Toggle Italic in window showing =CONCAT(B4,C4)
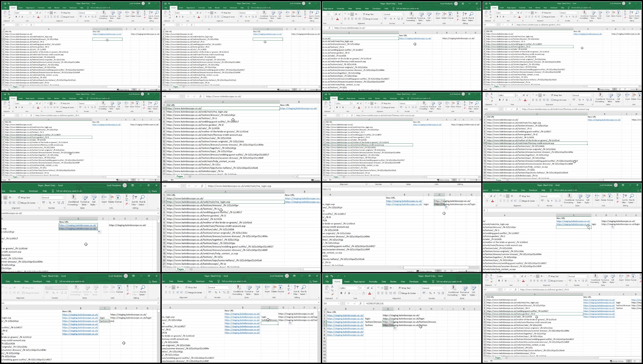This screenshot has height=364, width=643. tap(345, 293)
